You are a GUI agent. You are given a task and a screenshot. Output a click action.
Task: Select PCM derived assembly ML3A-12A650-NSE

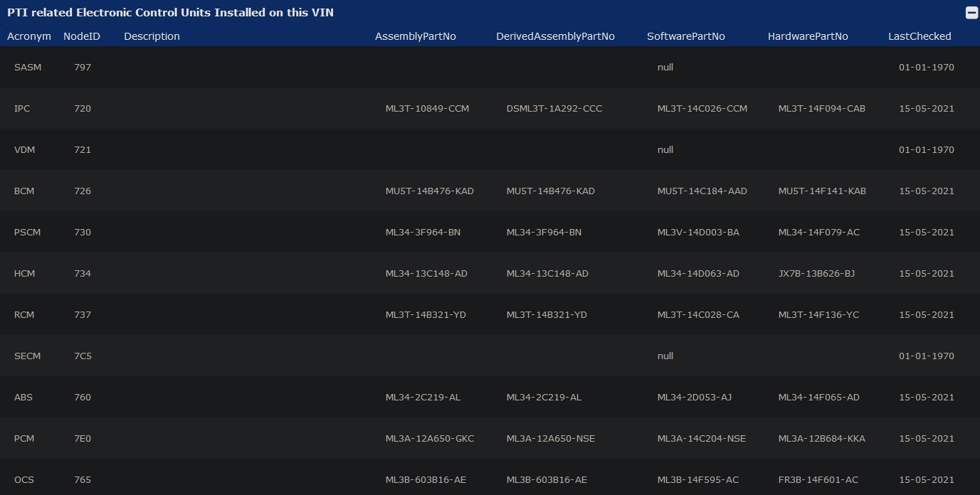coord(550,439)
